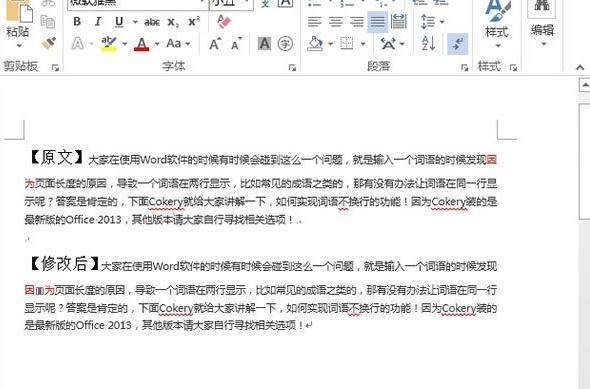The width and height of the screenshot is (590, 389).
Task: Open the text effects dropdown arrow
Action: (91, 44)
